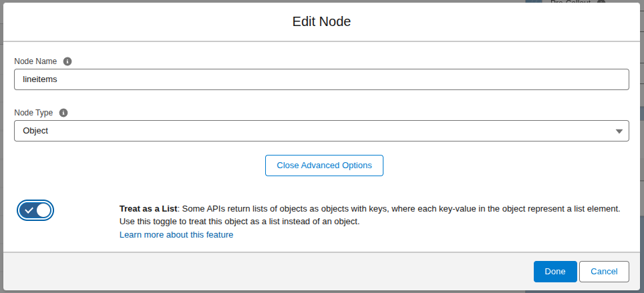
Task: Focus the Node Name input field
Action: (321, 79)
